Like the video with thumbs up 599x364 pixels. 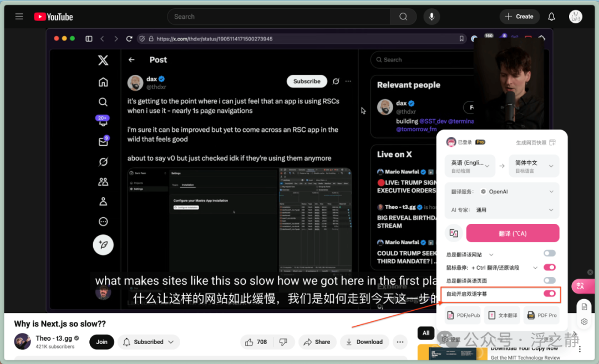[x=256, y=342]
